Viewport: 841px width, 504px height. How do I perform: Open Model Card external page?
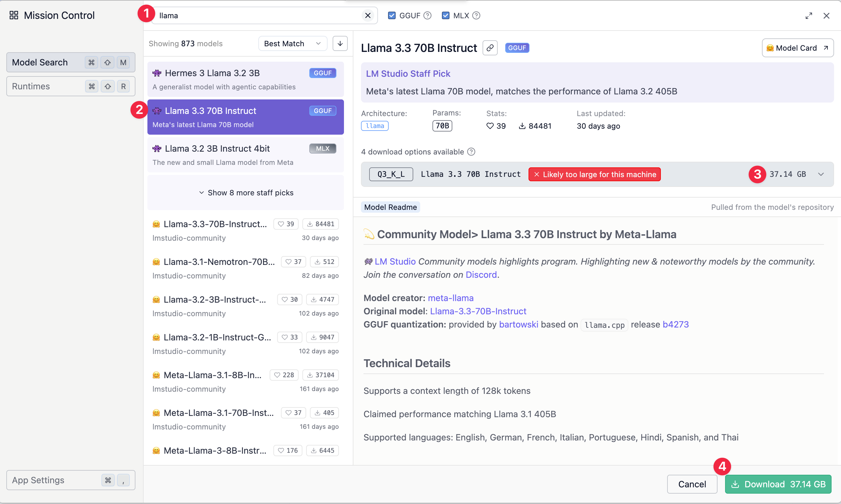point(798,48)
